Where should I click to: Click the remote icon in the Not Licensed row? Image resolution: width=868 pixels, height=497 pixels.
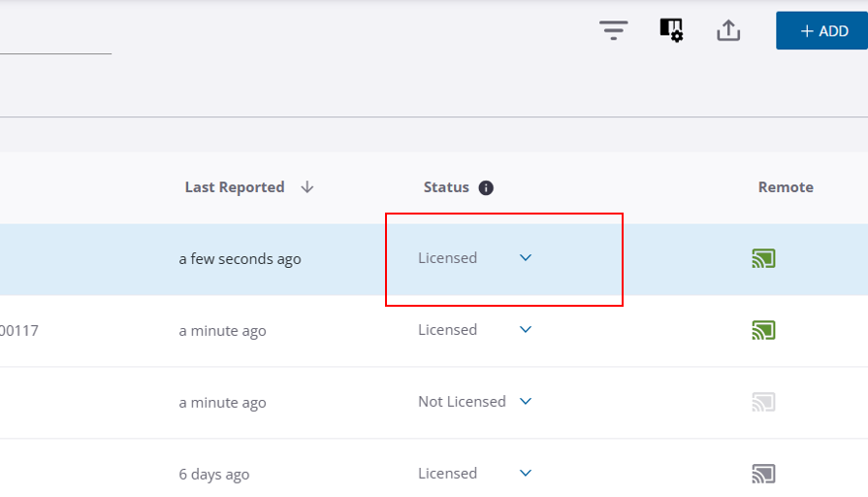click(763, 402)
